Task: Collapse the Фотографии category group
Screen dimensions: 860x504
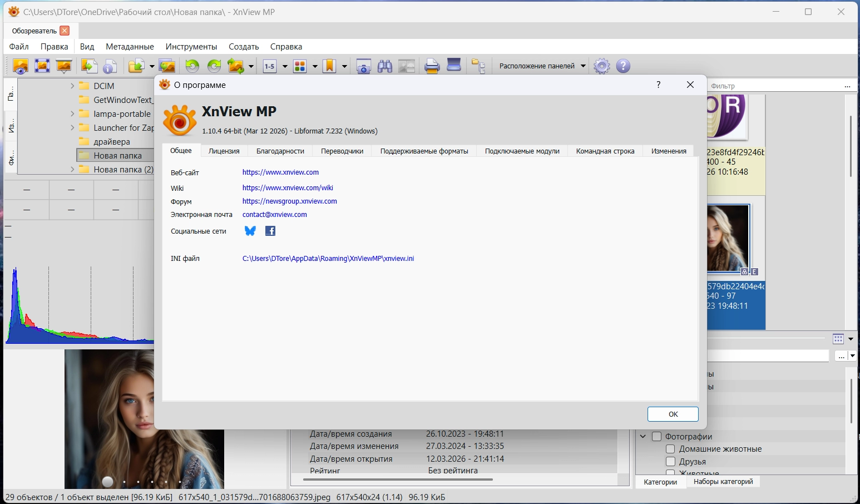Action: click(643, 437)
